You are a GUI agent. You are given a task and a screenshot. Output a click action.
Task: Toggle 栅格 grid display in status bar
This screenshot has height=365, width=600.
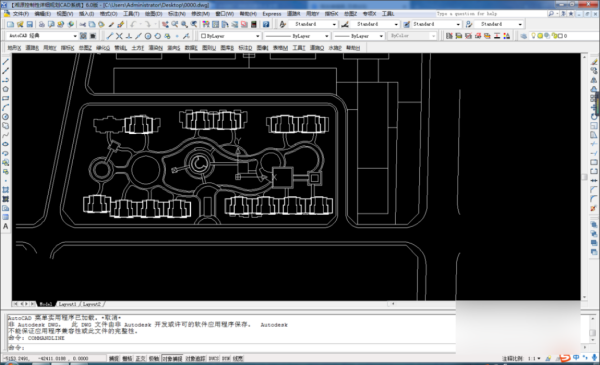(127, 358)
